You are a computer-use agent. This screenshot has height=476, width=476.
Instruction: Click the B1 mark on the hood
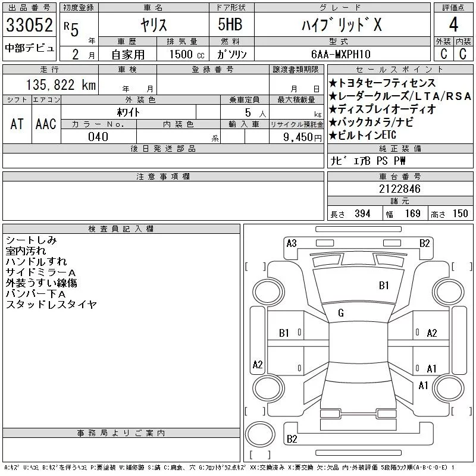[x=384, y=286]
